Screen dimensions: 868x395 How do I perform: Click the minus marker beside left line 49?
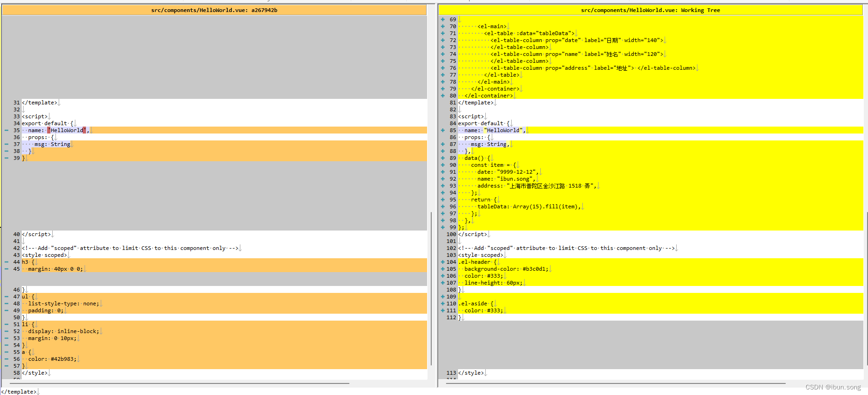(6, 310)
